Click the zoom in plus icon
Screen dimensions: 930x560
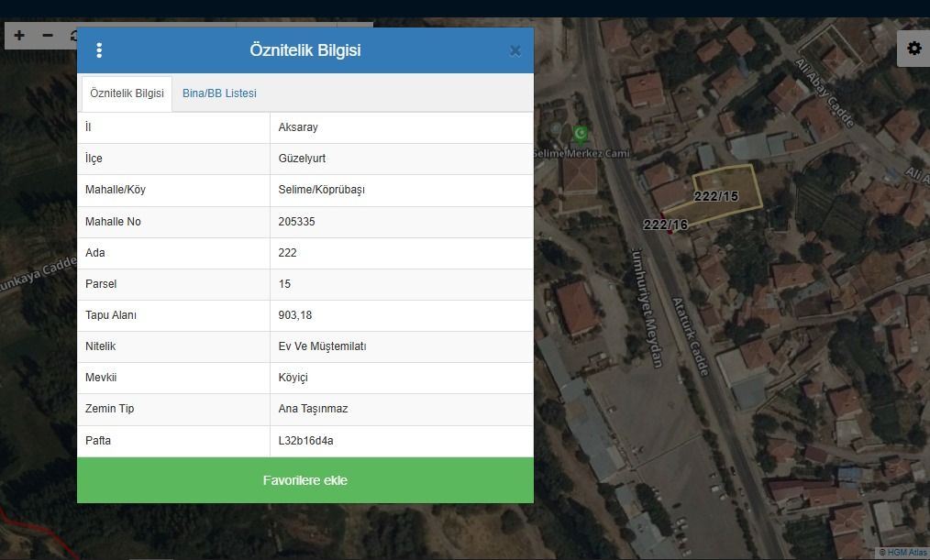(x=19, y=36)
